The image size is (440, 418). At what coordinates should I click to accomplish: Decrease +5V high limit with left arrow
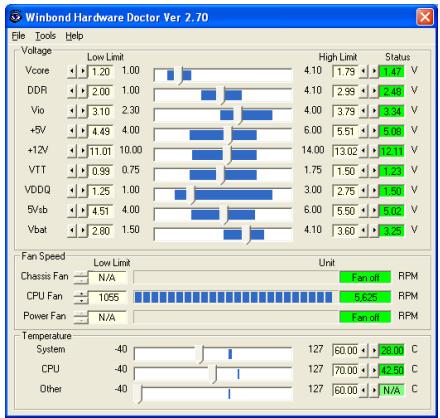click(x=363, y=131)
